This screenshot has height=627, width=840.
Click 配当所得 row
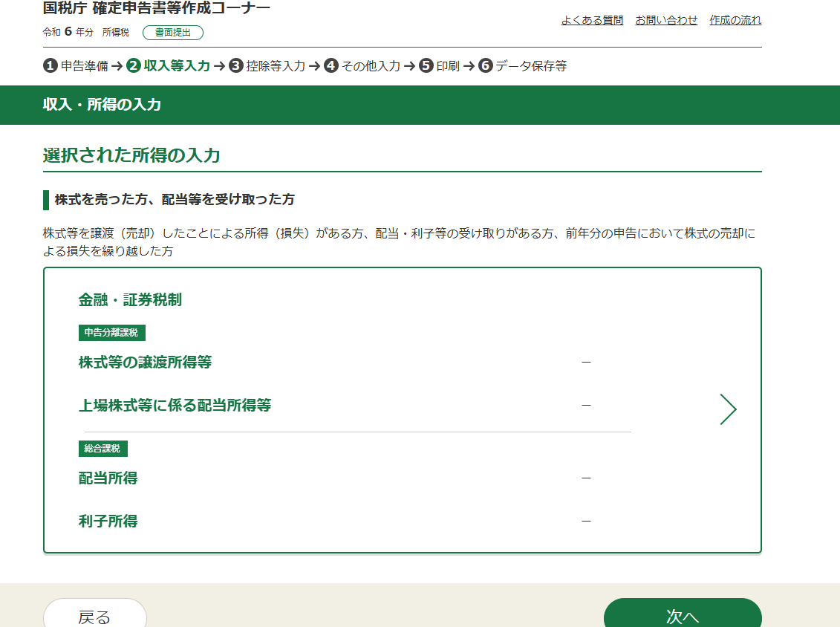tap(335, 478)
